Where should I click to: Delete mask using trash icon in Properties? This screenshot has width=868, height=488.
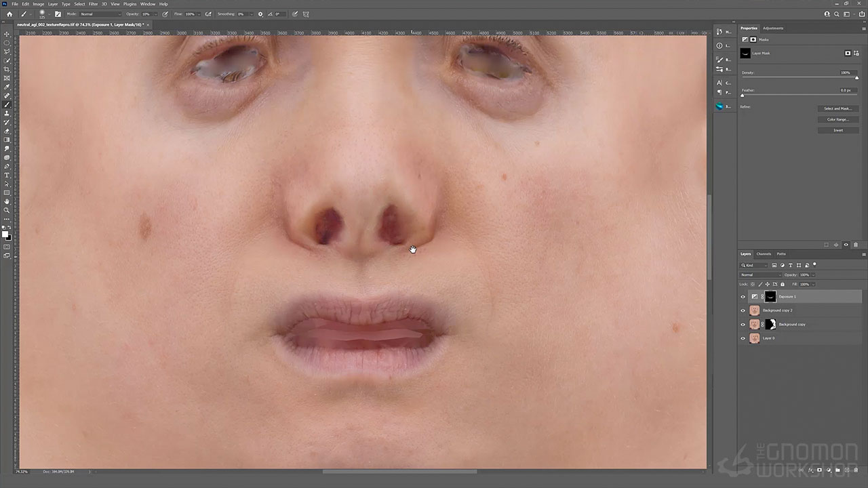[x=856, y=245]
